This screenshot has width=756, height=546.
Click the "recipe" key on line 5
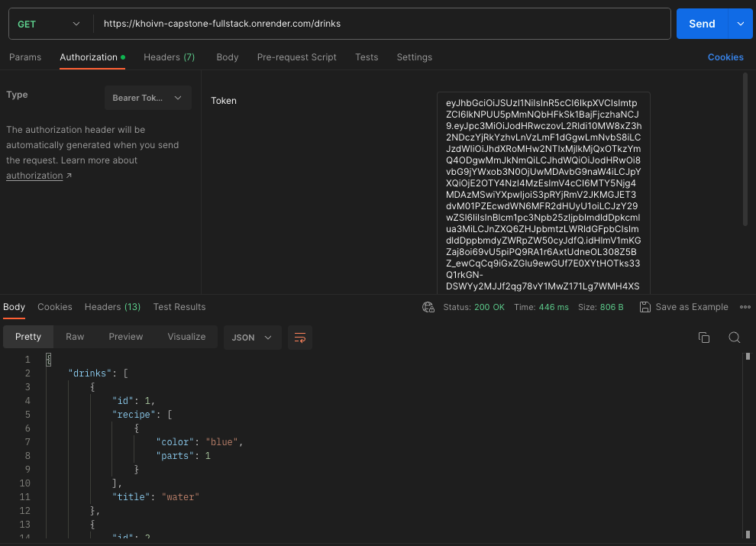[x=134, y=415]
